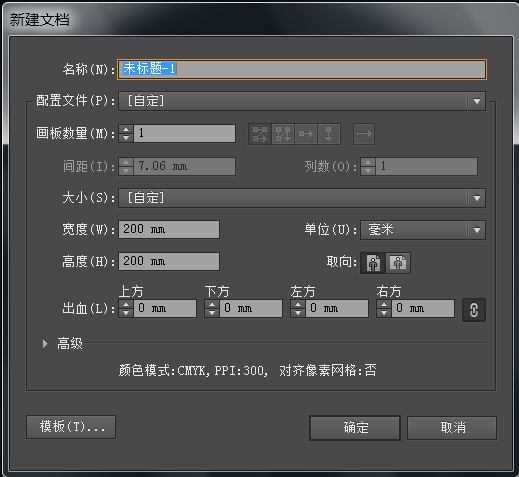Click the 左方 left bleed field
Image resolution: width=519 pixels, height=477 pixels.
(337, 308)
